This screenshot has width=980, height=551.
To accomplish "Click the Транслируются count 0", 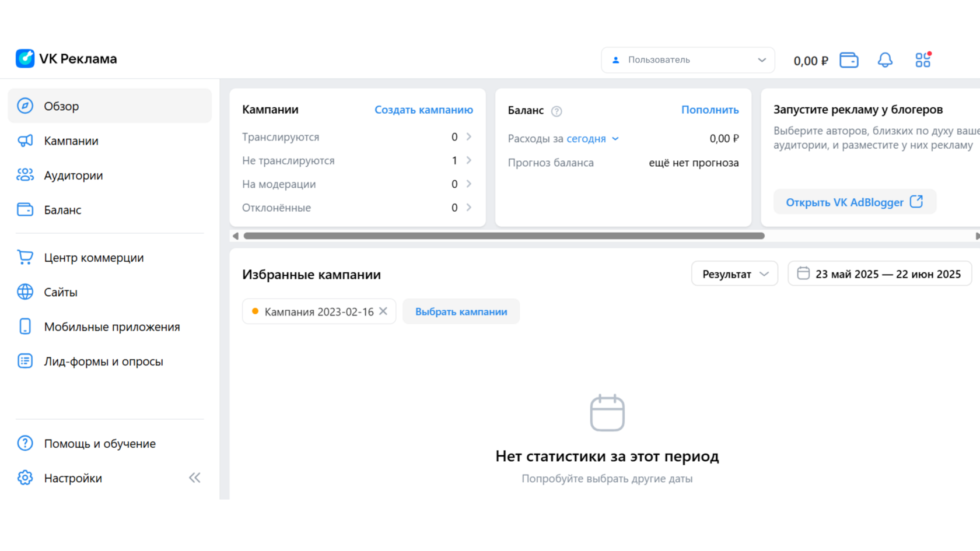I will (x=454, y=136).
